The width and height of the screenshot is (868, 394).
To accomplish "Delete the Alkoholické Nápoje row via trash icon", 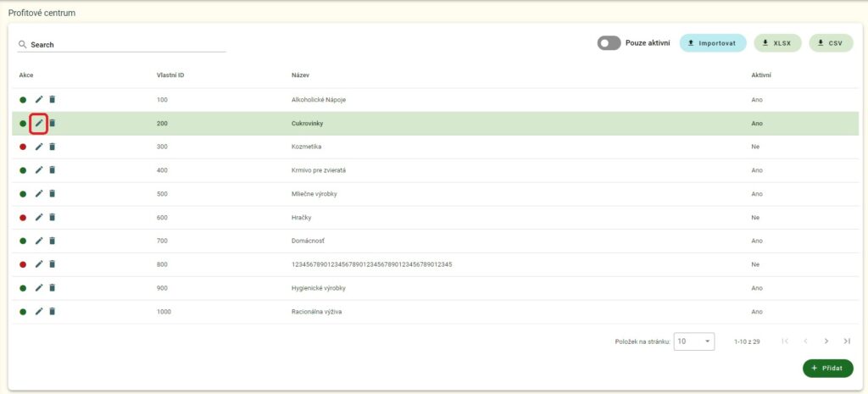I will (x=52, y=99).
